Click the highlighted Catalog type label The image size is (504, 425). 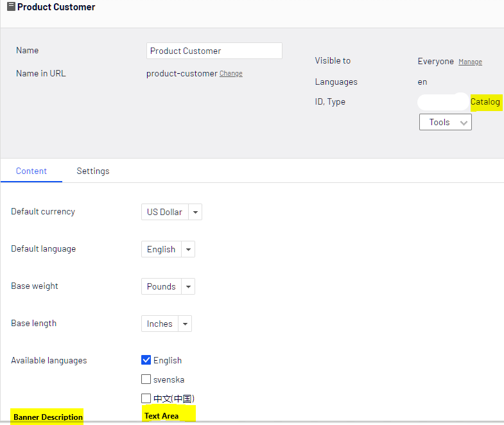485,102
